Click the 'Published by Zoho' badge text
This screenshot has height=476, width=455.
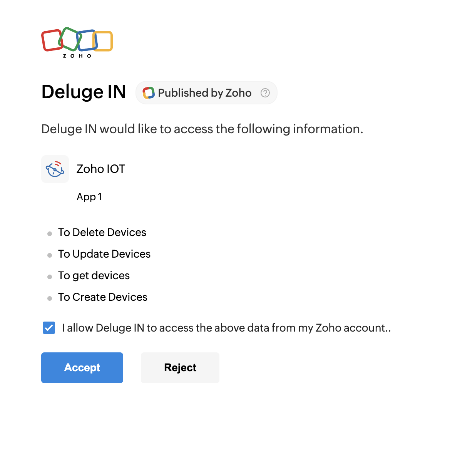click(205, 93)
